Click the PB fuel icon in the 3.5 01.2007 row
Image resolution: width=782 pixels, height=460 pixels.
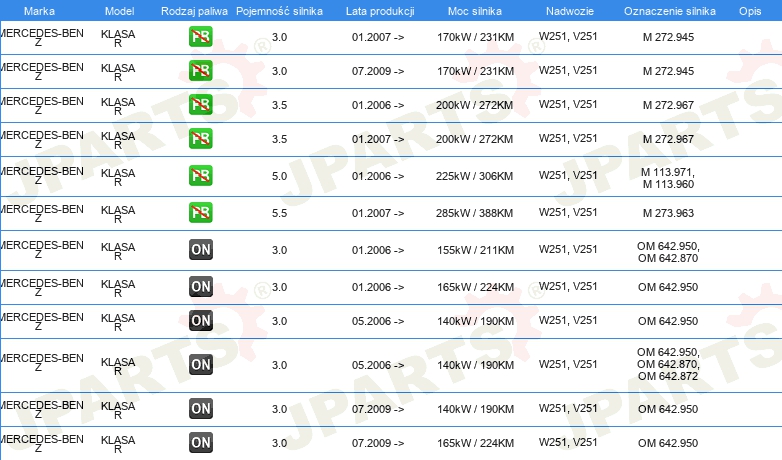coord(200,139)
